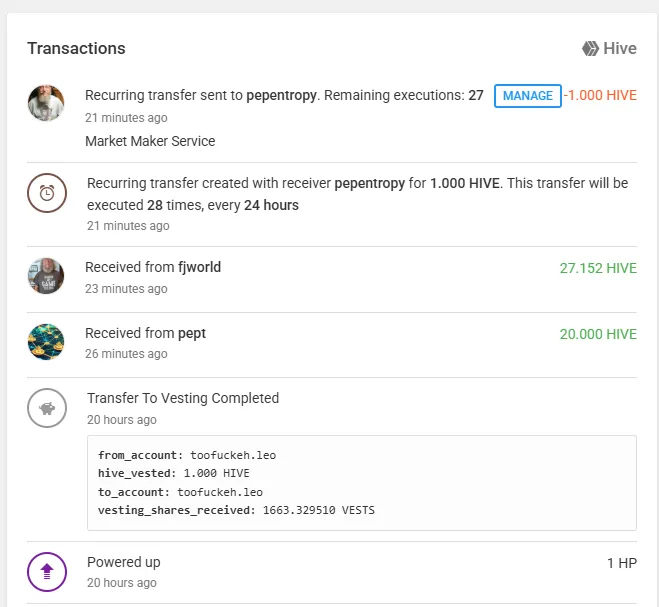This screenshot has height=607, width=659.
Task: Click Transfer To Vesting Completed title
Action: [183, 398]
